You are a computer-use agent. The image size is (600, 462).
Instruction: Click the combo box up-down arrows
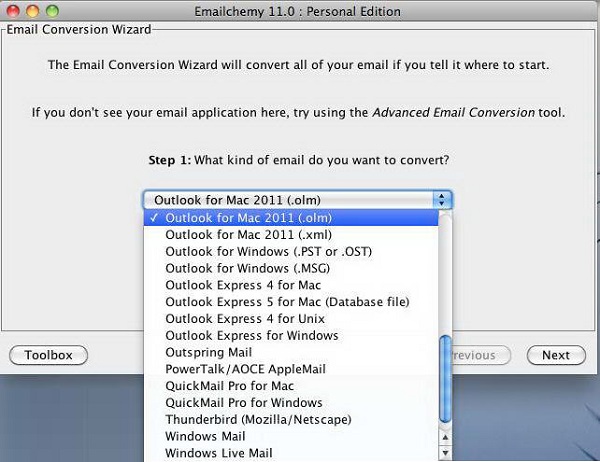(x=442, y=200)
